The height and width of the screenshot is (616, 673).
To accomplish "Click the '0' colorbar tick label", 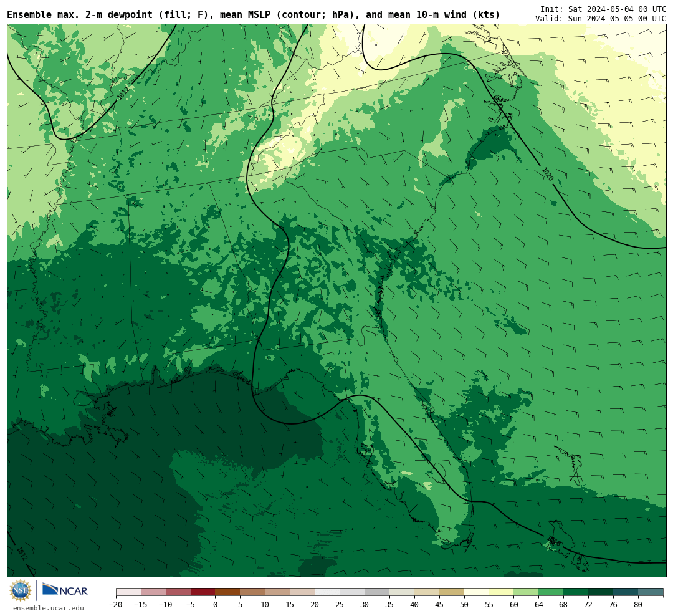I will [x=216, y=605].
